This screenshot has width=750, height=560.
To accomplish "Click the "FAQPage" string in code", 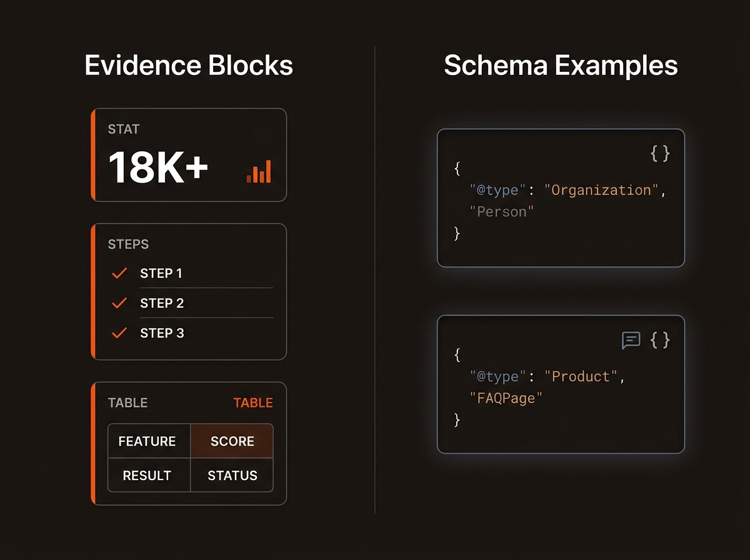I will pyautogui.click(x=506, y=398).
